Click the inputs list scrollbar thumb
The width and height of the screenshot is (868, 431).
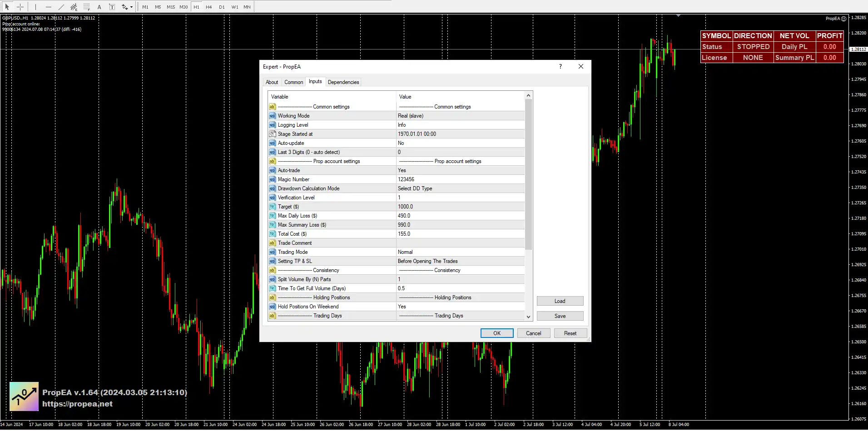(528, 174)
